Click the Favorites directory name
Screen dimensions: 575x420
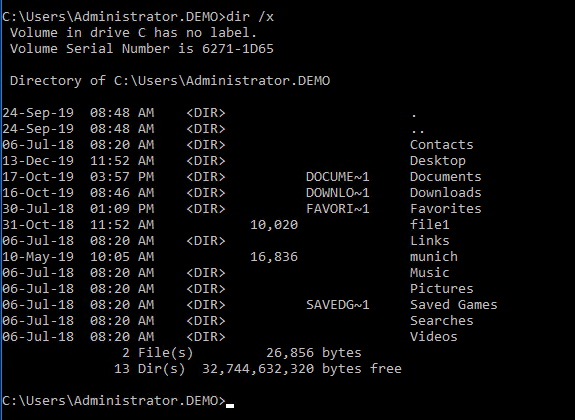pos(445,208)
